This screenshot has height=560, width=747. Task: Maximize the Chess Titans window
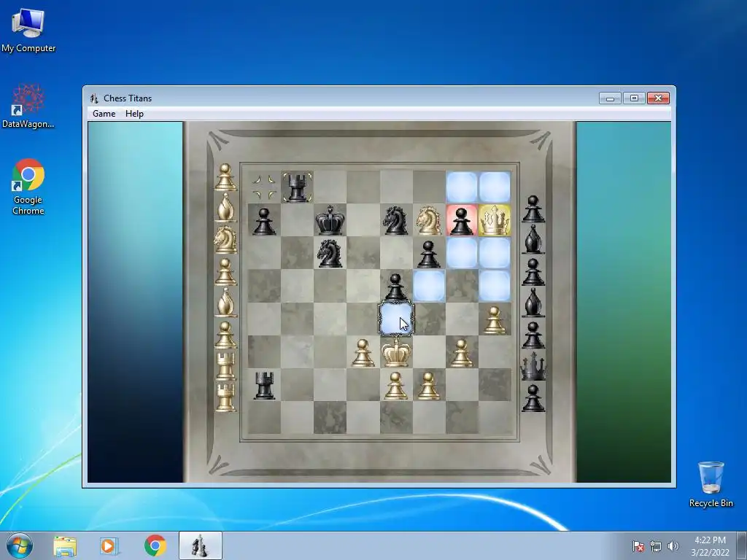point(634,98)
